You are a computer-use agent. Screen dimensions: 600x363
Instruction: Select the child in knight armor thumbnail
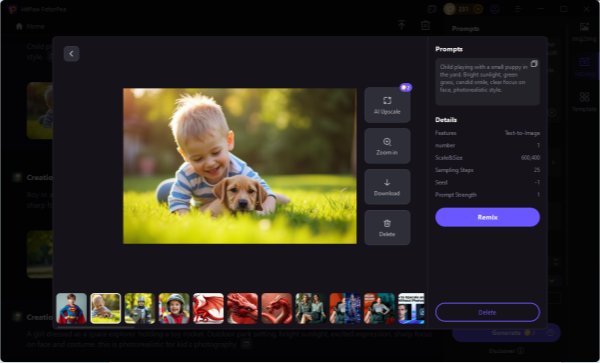click(x=140, y=309)
